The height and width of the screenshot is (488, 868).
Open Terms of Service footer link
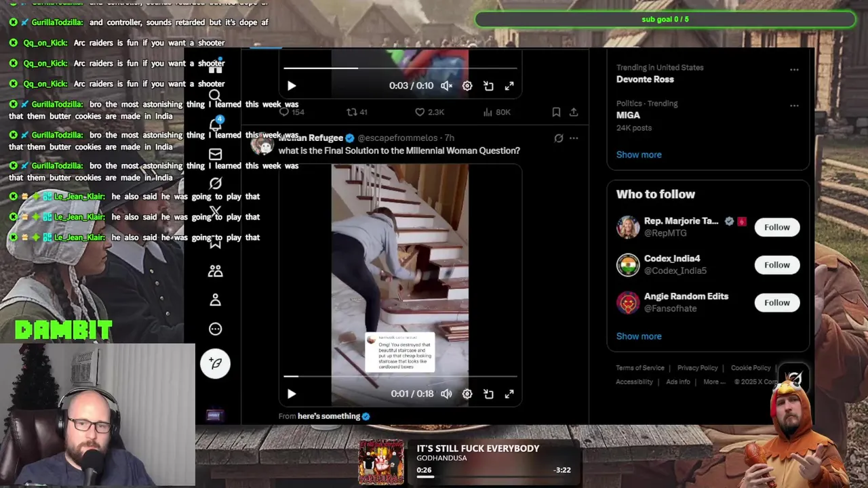[x=640, y=368]
